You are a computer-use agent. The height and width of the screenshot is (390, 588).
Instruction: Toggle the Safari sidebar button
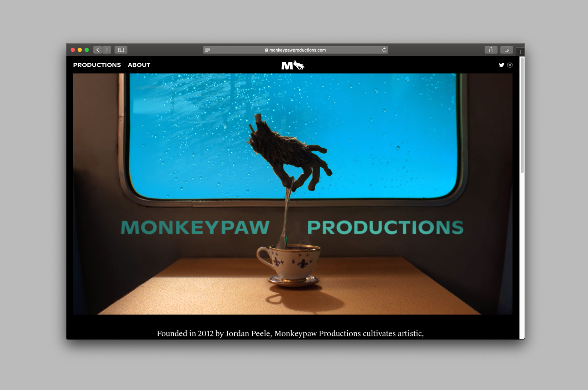(121, 50)
